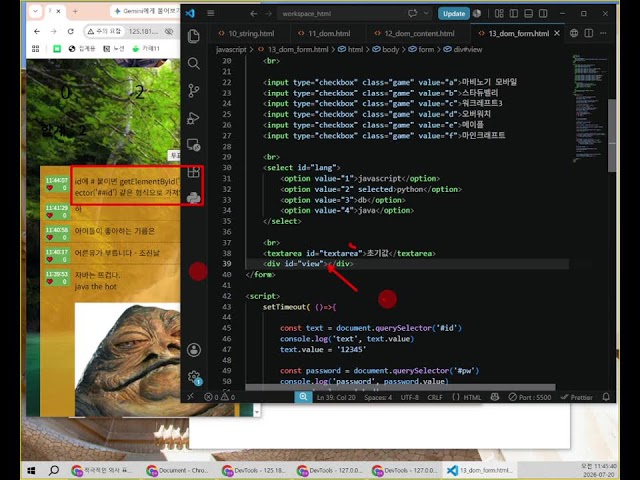Open the editor More Actions menu

(603, 33)
